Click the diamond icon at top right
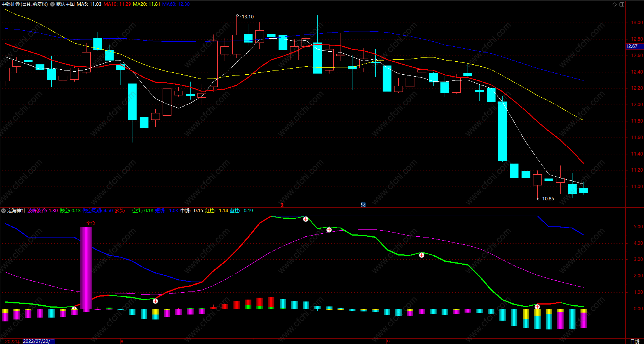Image resolution: width=644 pixels, height=344 pixels. (x=615, y=4)
